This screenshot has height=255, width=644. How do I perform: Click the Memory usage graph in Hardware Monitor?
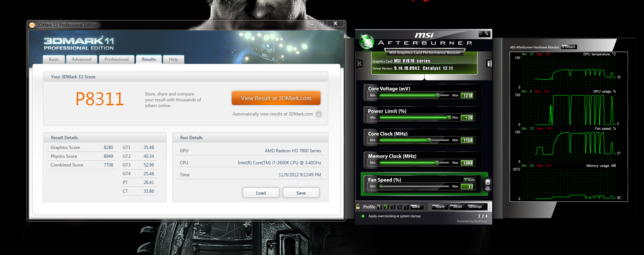tap(568, 184)
